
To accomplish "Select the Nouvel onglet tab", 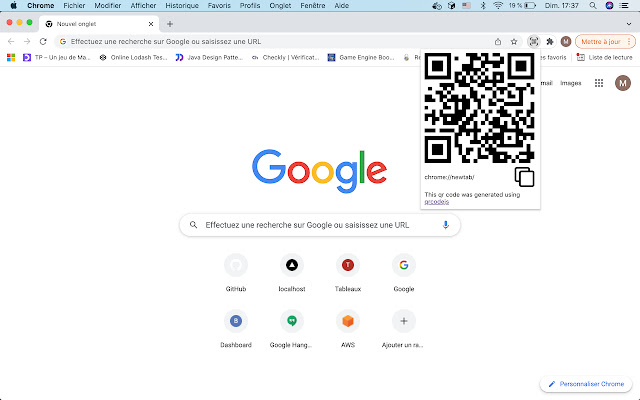I will [98, 24].
